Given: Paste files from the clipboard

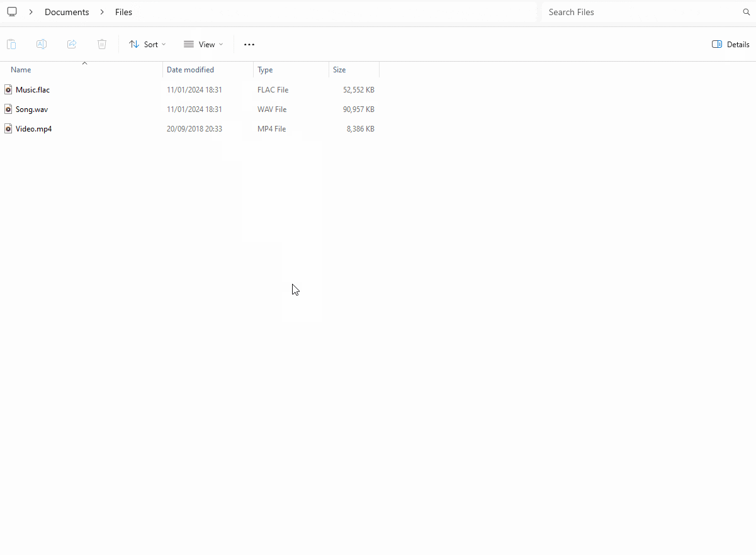Looking at the screenshot, I should coord(11,44).
